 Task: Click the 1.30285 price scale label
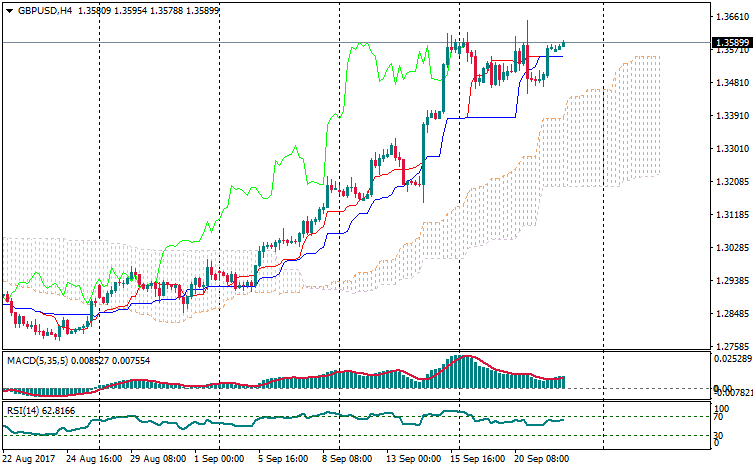(729, 247)
